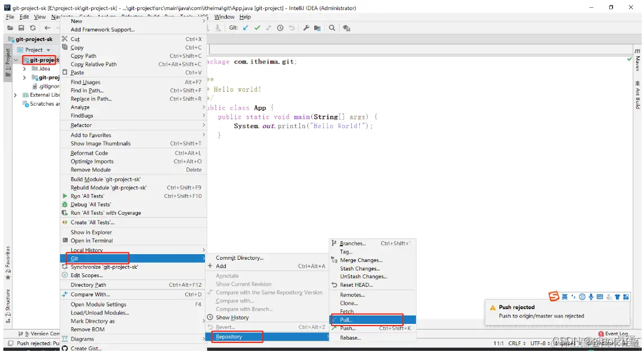Choose Reformat Code menu entry
Screen dimensions: 644x352
[133, 153]
